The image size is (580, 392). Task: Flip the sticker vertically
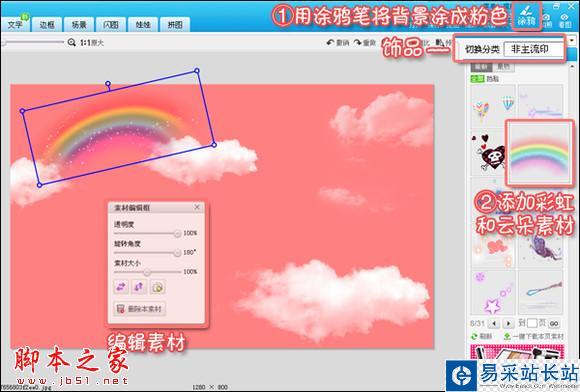[x=139, y=287]
